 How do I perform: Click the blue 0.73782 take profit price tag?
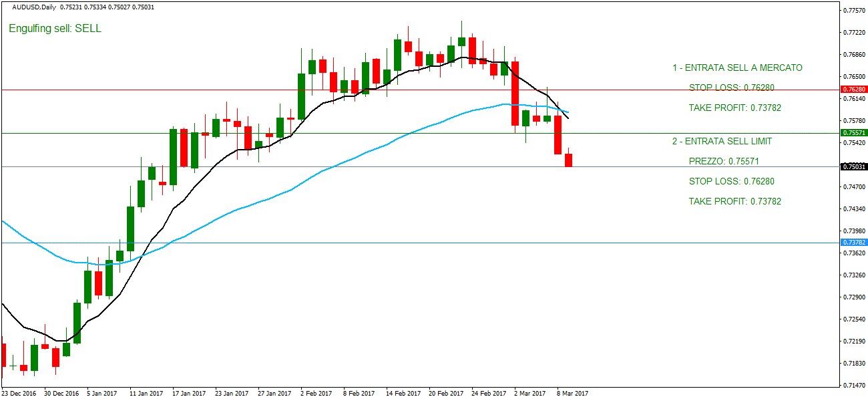(x=854, y=243)
